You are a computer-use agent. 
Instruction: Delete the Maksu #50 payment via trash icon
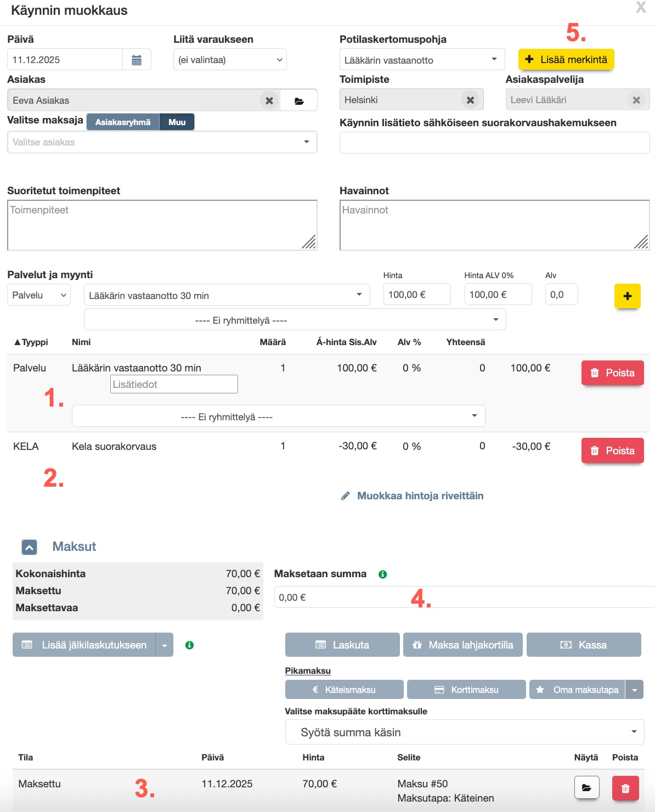tap(625, 788)
